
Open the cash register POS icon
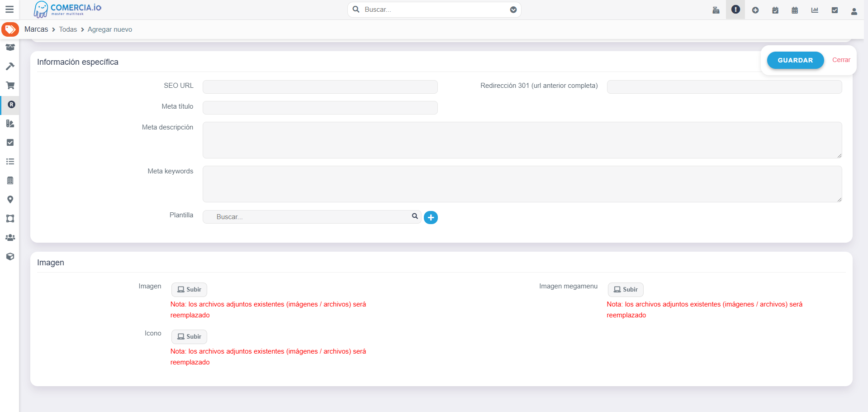tap(716, 10)
